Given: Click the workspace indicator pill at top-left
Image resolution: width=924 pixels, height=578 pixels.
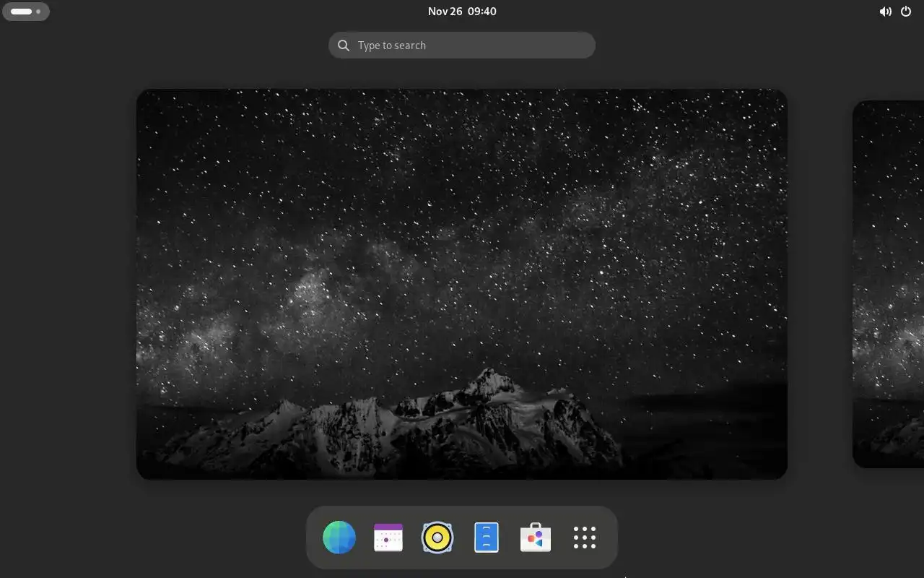Looking at the screenshot, I should (x=26, y=12).
